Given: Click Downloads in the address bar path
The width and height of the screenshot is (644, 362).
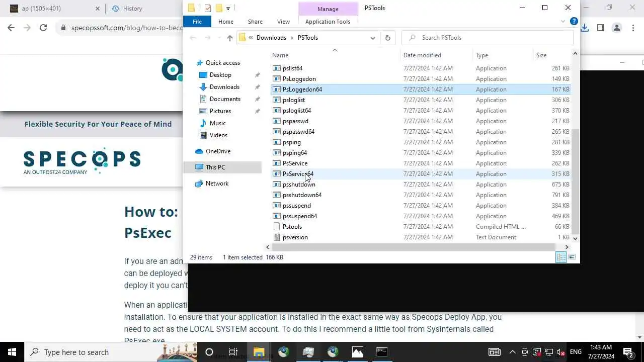Looking at the screenshot, I should 271,38.
